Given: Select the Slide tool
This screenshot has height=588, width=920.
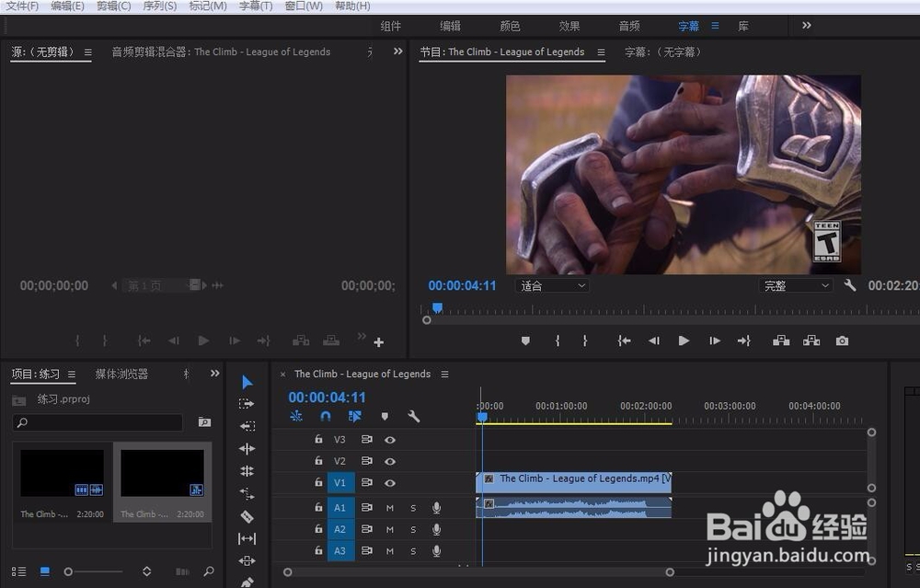Looking at the screenshot, I should click(247, 560).
